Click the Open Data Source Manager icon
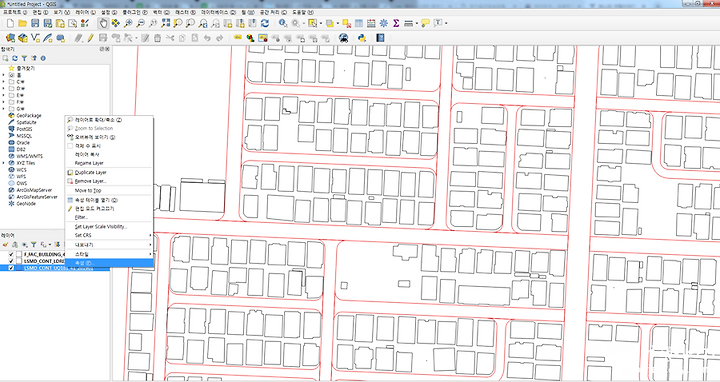This screenshot has width=720, height=382. tap(10, 38)
